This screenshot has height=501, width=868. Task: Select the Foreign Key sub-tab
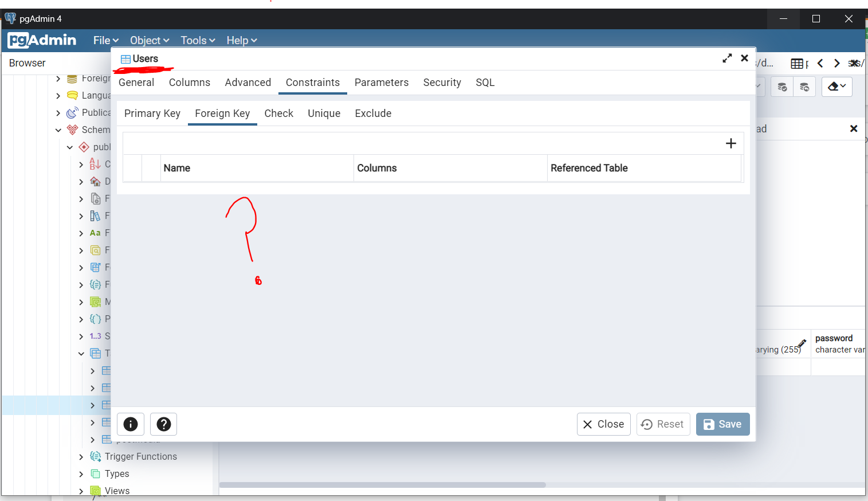[222, 113]
